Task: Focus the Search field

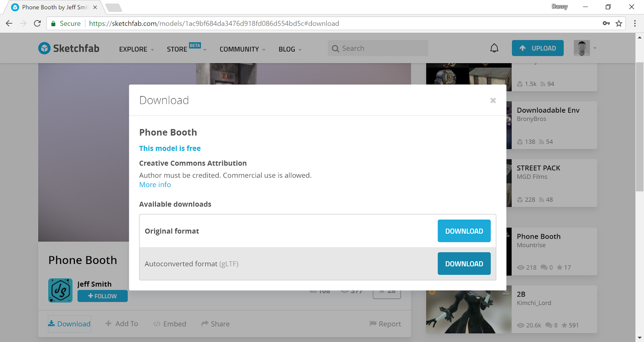Action: [x=378, y=48]
